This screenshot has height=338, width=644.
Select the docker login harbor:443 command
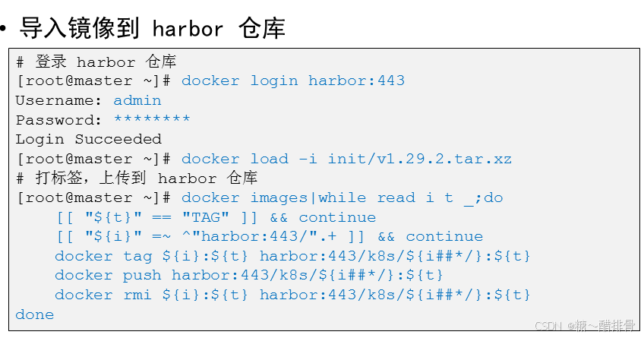point(292,81)
